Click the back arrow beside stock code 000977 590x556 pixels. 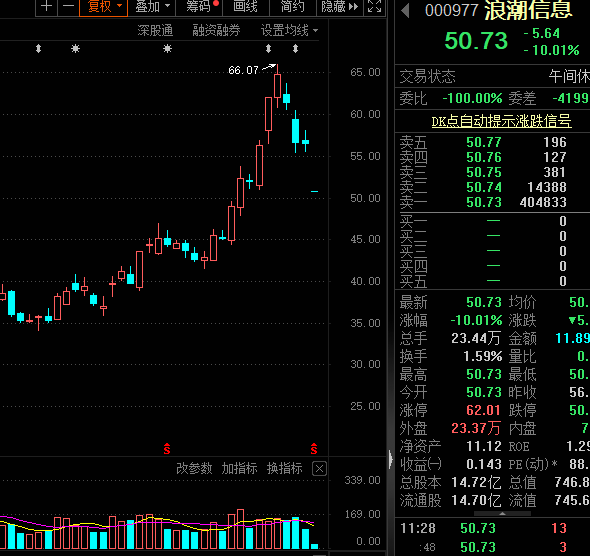coord(405,11)
